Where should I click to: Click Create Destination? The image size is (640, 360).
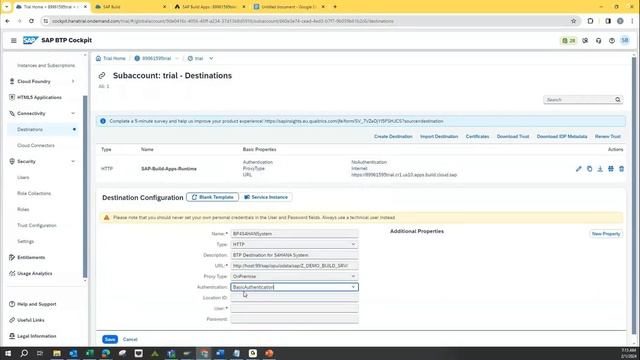pyautogui.click(x=393, y=136)
